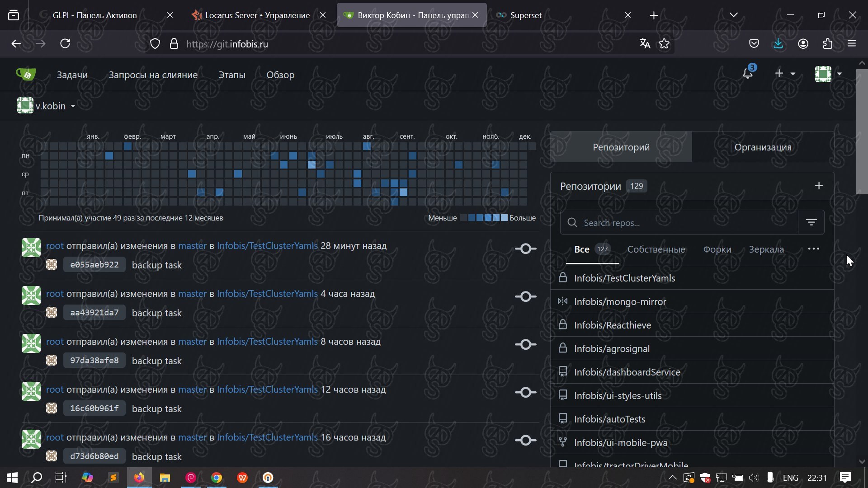Bookmark this page with the star icon
The image size is (868, 488).
[664, 44]
